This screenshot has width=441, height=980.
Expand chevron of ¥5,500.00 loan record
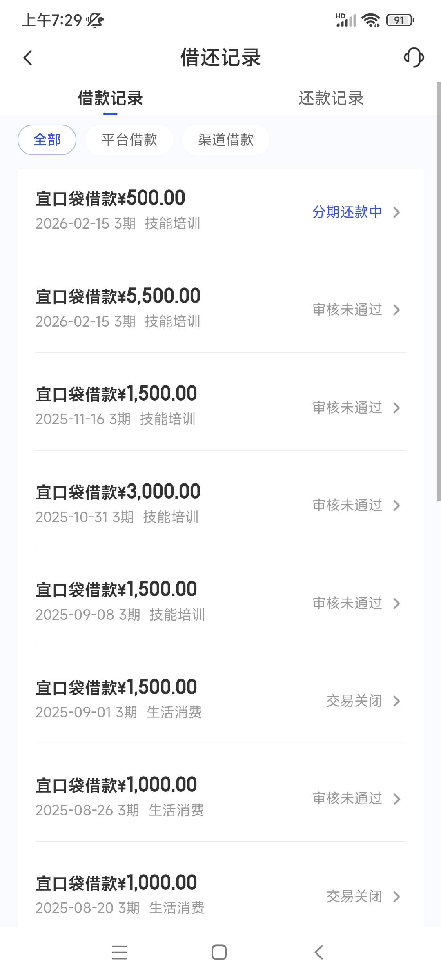396,310
